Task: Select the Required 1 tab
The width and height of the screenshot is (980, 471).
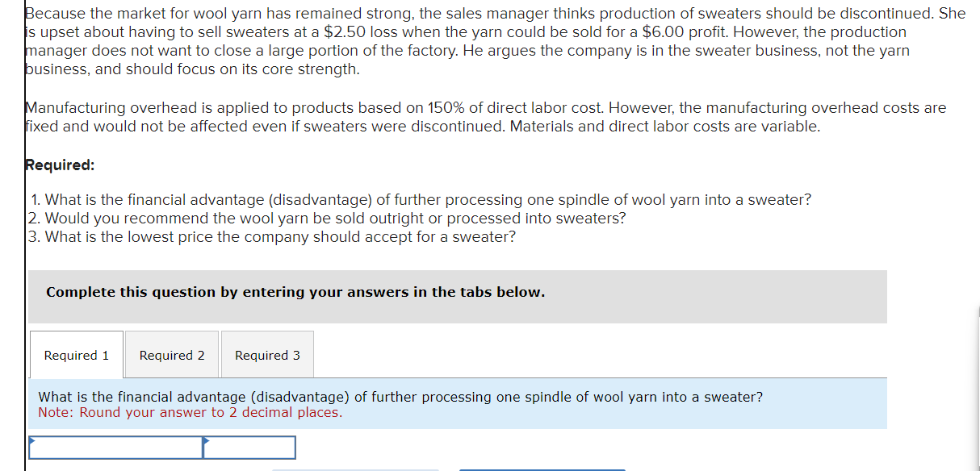Action: (x=76, y=354)
